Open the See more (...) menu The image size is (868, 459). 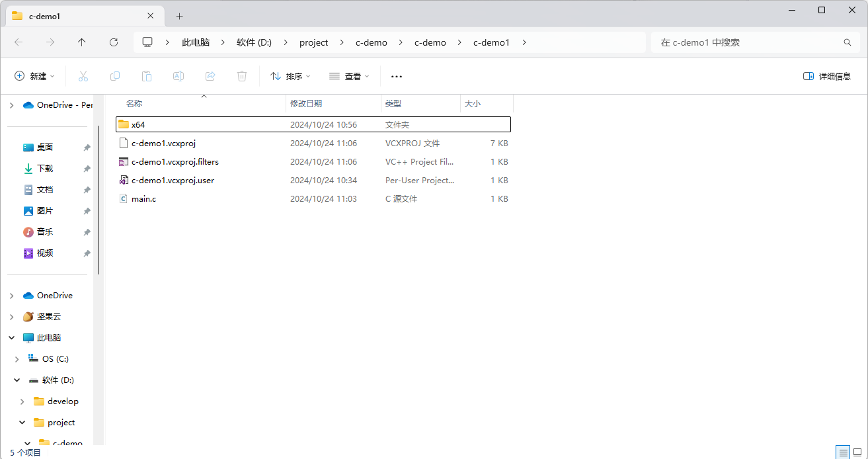(x=396, y=76)
